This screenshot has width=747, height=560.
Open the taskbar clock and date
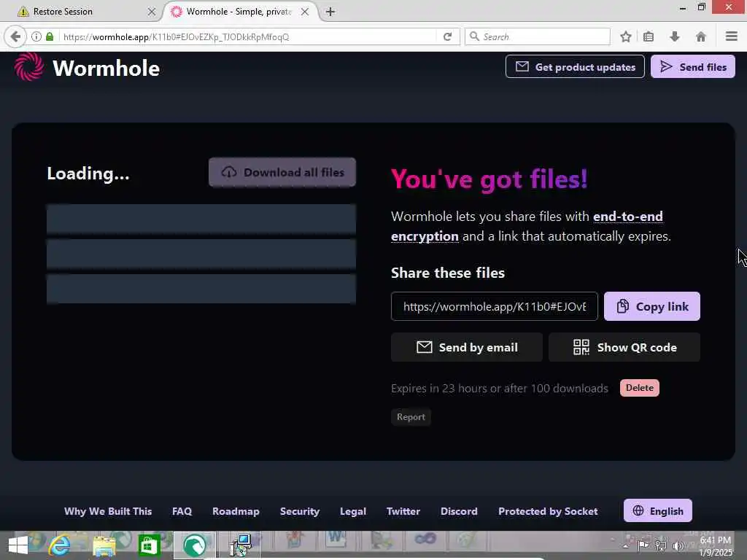coord(716,546)
